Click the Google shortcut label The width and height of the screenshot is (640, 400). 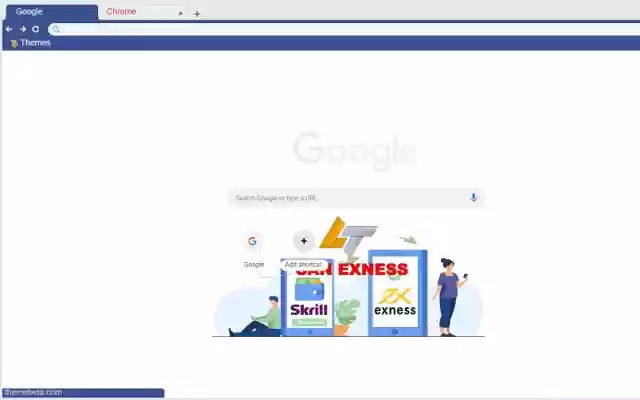click(x=254, y=264)
